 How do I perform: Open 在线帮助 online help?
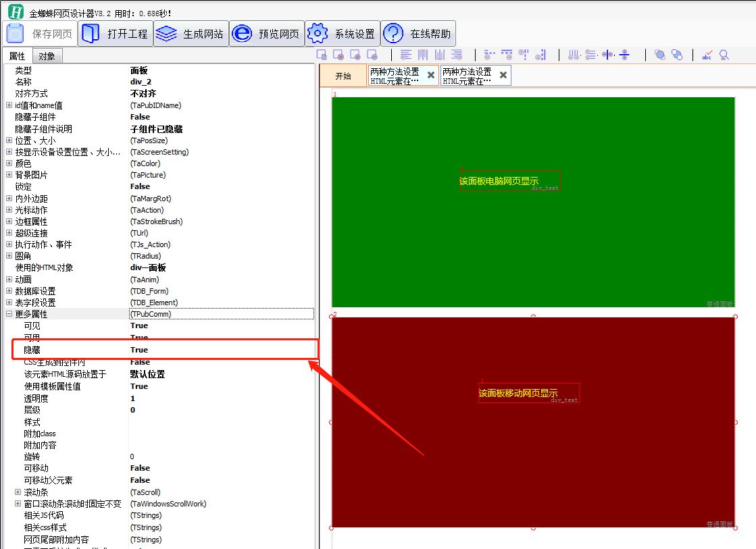(x=418, y=34)
